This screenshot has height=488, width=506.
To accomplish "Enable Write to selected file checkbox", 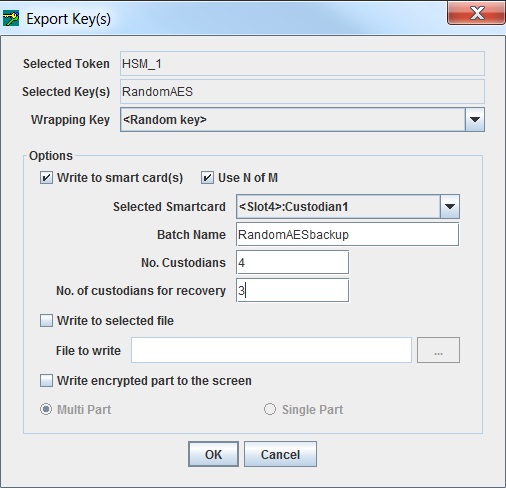I will point(46,321).
